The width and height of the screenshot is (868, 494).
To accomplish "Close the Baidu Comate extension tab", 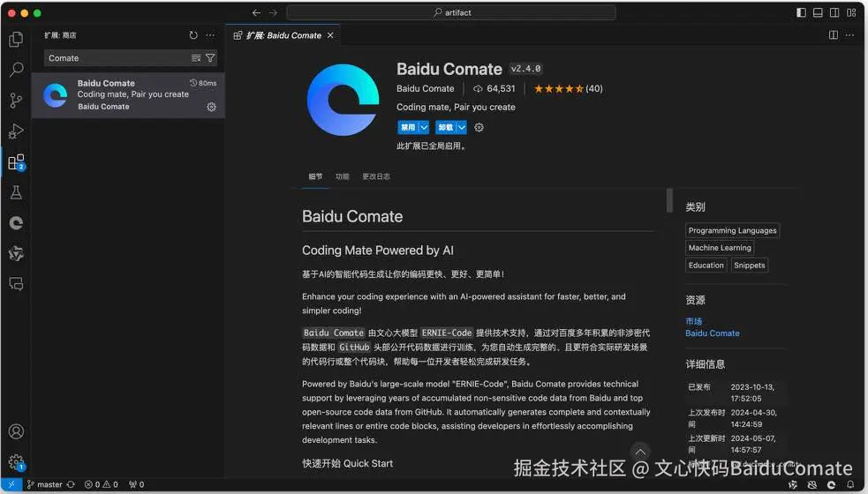I will coord(330,35).
